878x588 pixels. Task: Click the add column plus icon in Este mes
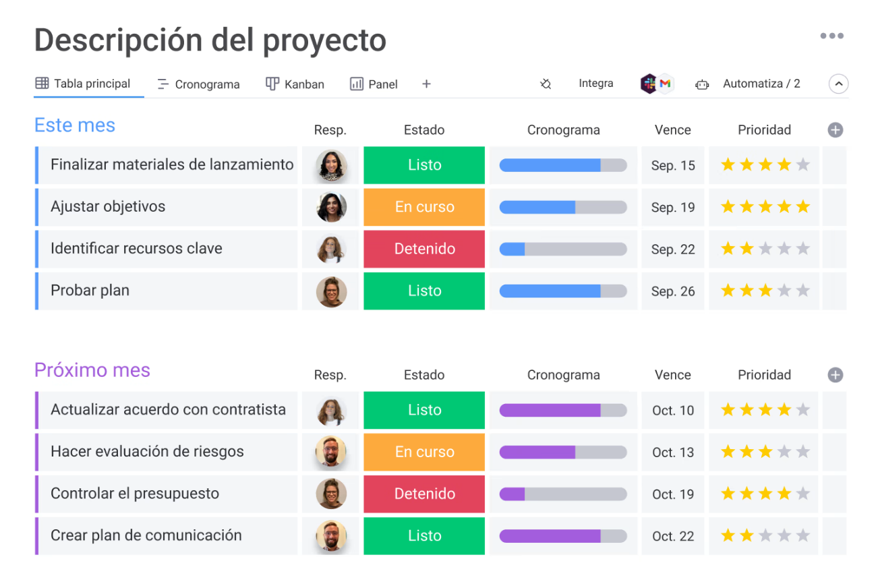[835, 129]
